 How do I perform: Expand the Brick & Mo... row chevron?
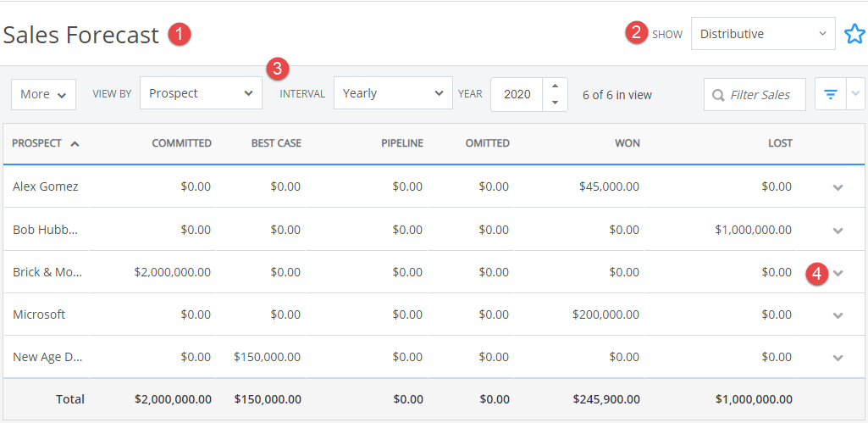coord(838,273)
